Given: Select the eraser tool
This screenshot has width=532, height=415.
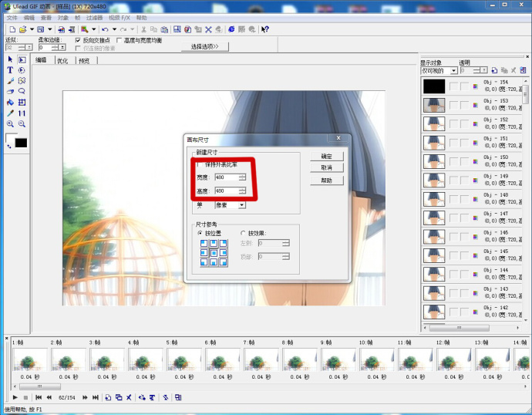Looking at the screenshot, I should 10,91.
